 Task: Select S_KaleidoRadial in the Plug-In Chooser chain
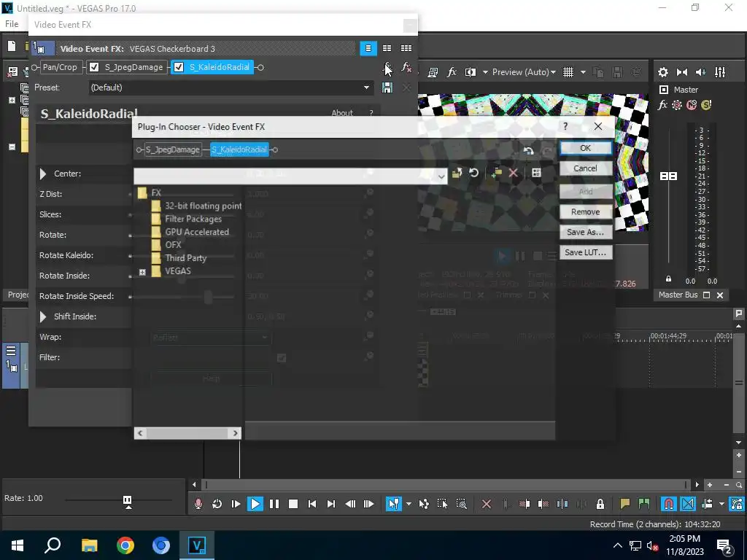click(x=239, y=149)
